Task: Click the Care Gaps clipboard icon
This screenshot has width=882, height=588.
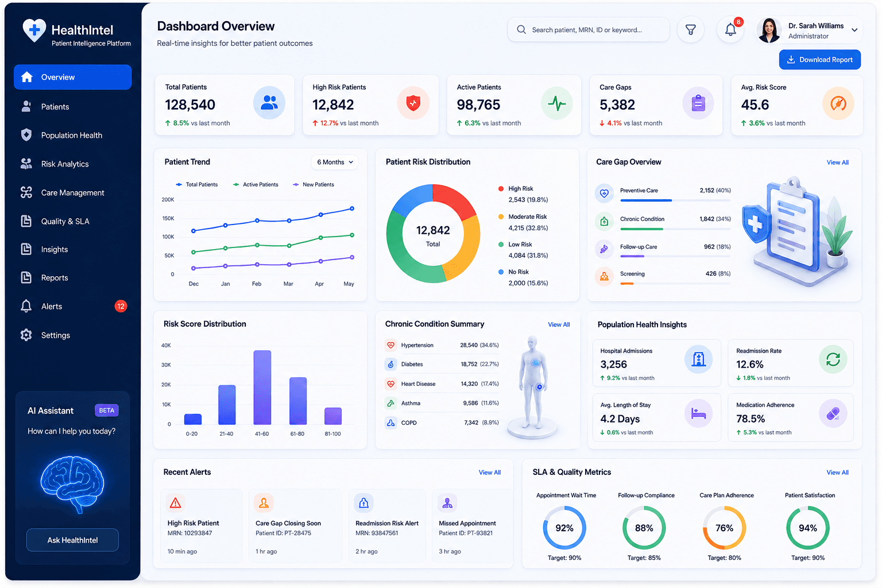Action: (x=698, y=103)
